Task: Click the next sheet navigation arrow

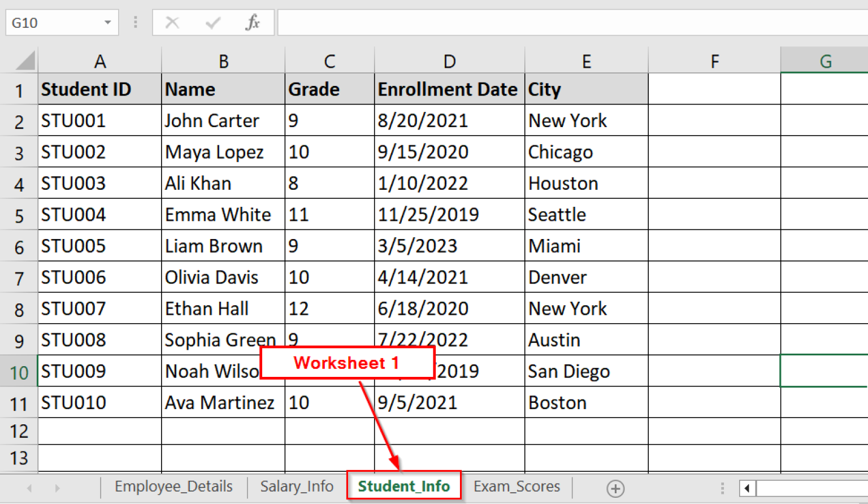Action: point(57,487)
